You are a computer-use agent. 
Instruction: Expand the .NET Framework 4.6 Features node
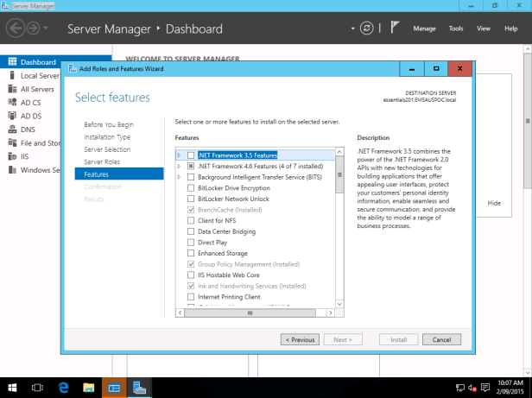[x=179, y=166]
